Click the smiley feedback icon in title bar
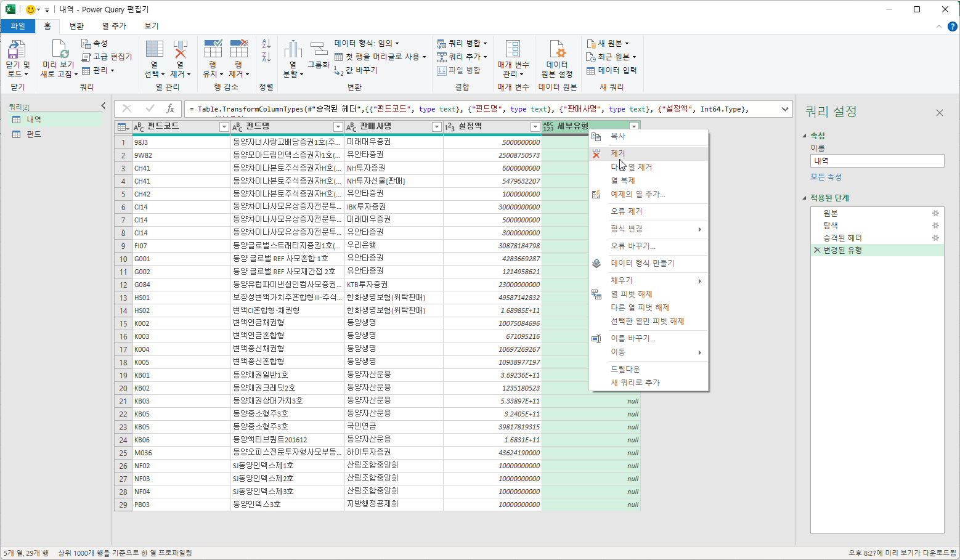 click(x=31, y=9)
